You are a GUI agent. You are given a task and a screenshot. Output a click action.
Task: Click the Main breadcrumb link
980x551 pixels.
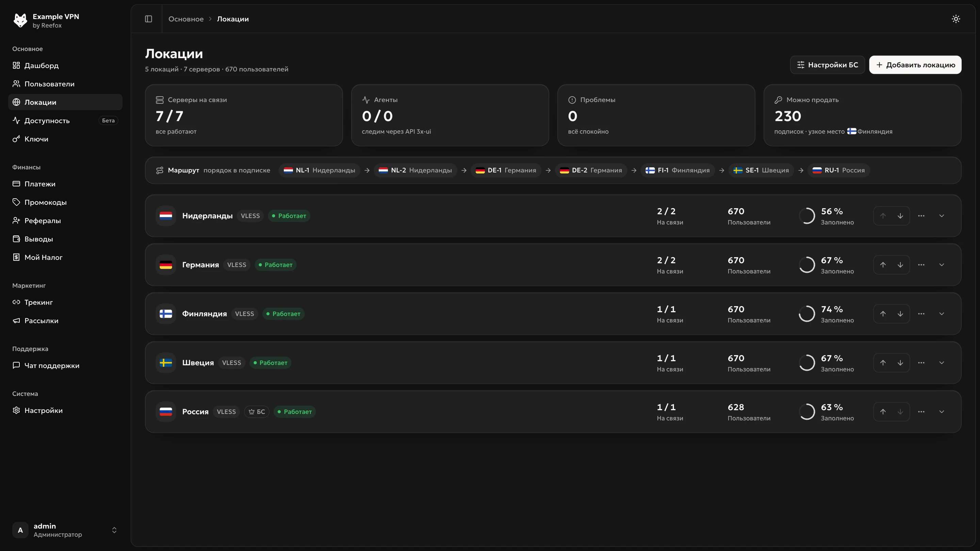point(186,19)
